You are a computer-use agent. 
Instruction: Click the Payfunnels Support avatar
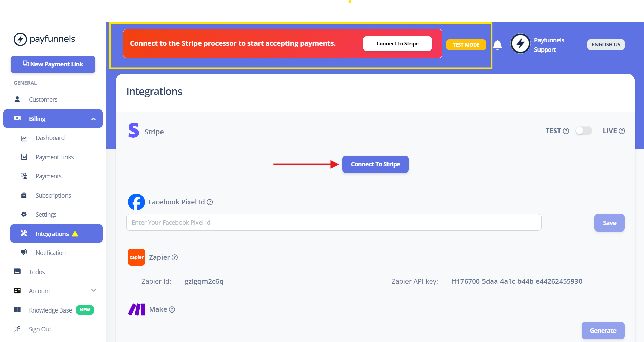coord(520,44)
